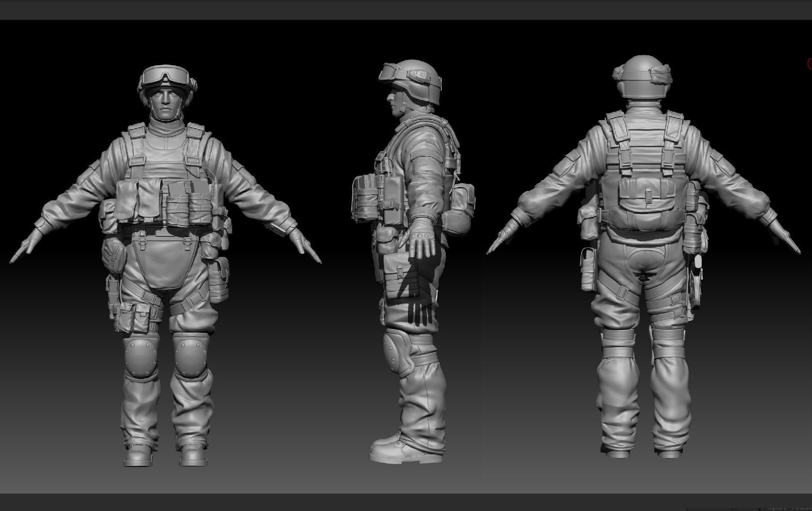Screen dimensions: 812x511
Task: Select the side profile soldier model
Action: [412, 261]
